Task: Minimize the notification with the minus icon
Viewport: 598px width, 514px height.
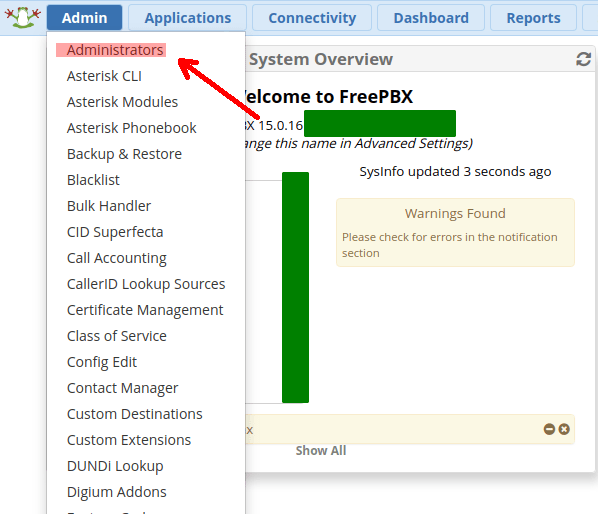Action: 549,429
